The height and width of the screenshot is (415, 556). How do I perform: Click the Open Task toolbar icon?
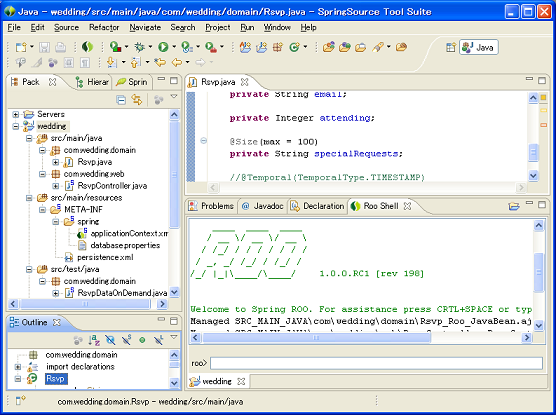coord(360,47)
